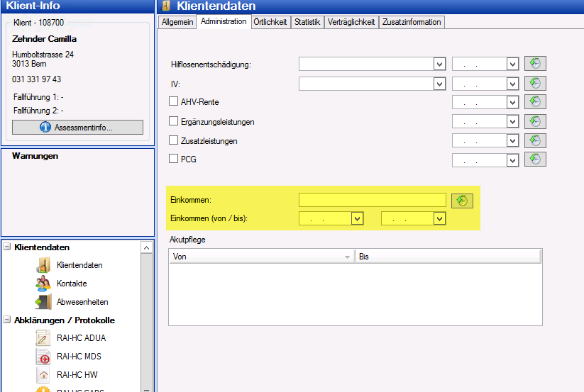The height and width of the screenshot is (392, 584).
Task: Sort Akutpflege table by Von column
Action: (x=262, y=257)
